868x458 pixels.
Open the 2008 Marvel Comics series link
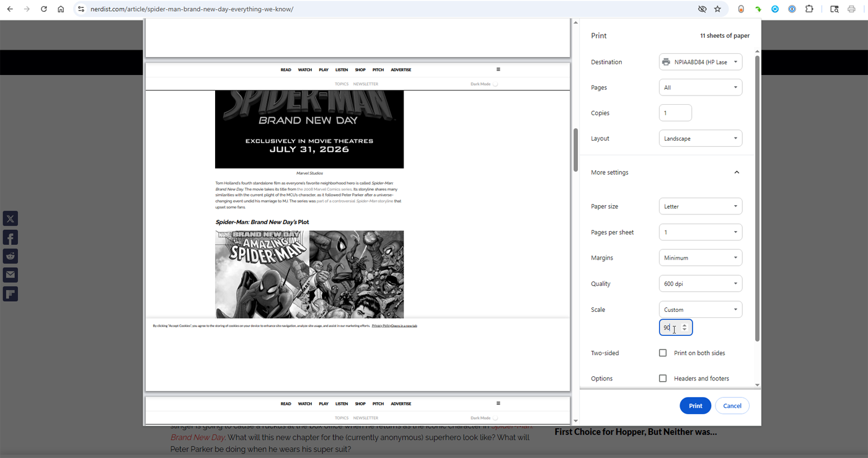point(324,189)
